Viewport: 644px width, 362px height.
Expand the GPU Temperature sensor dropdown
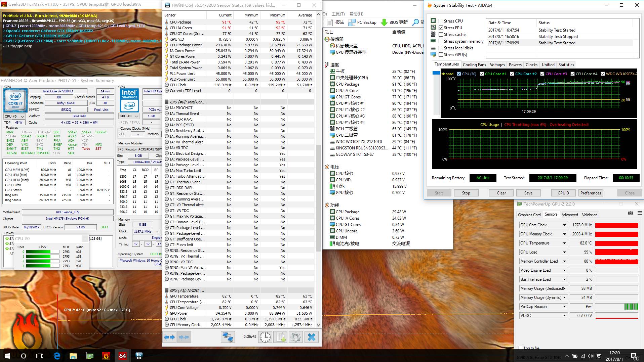coord(564,243)
